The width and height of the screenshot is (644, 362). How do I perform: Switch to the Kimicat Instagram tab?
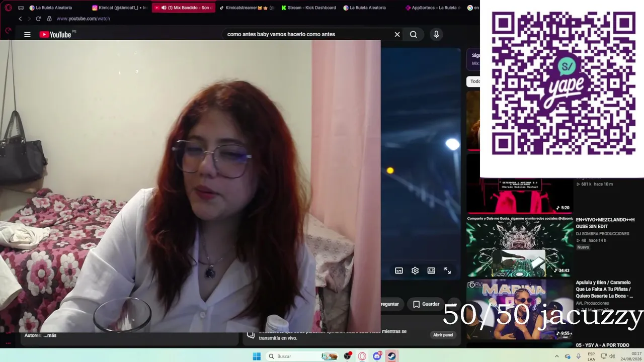click(x=120, y=8)
